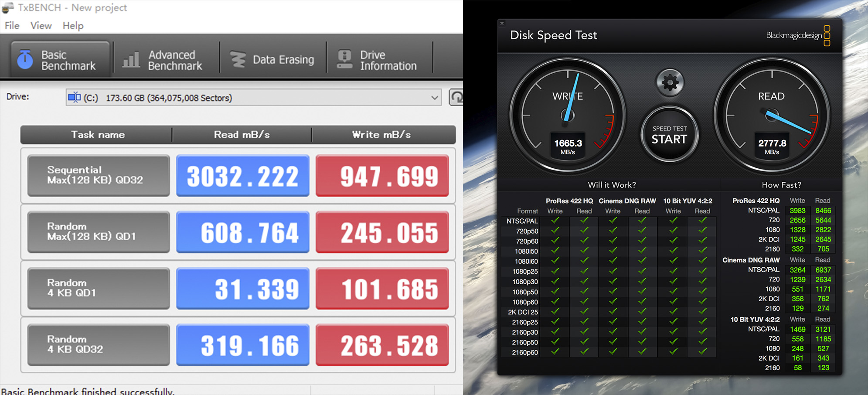Open the Disk Speed Test settings gear
Viewport: 868px width, 395px height.
(x=670, y=82)
